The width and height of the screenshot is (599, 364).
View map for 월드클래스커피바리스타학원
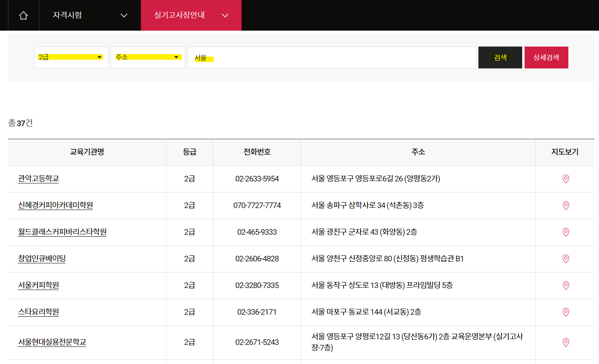(x=566, y=232)
